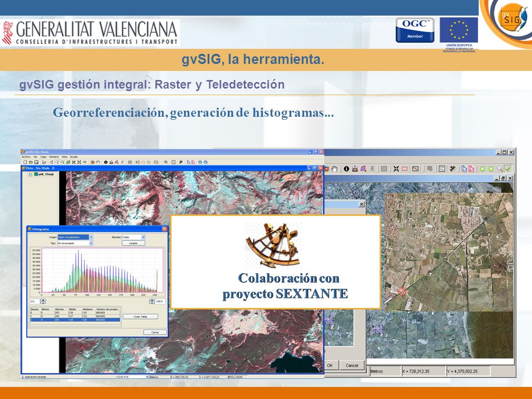532x399 pixels.
Task: Click New document icon in gvSIG Sin título toolbar
Action: point(25,162)
